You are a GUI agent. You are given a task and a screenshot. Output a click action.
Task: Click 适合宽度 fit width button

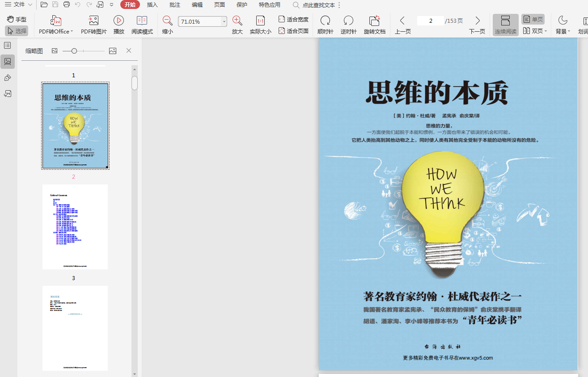tap(293, 19)
